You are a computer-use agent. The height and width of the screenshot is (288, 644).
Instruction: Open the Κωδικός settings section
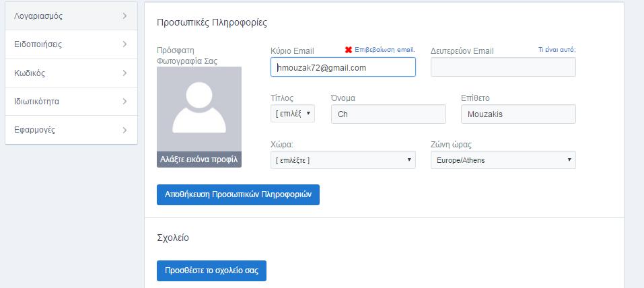tap(71, 73)
